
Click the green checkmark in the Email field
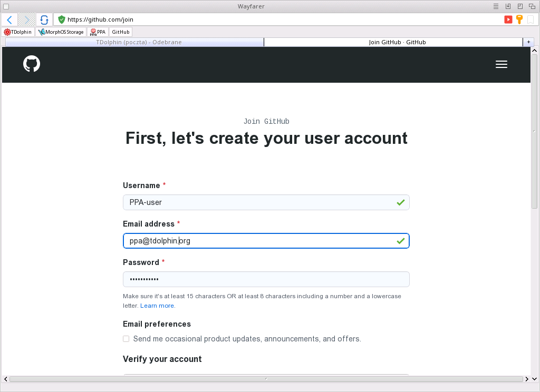pyautogui.click(x=401, y=241)
